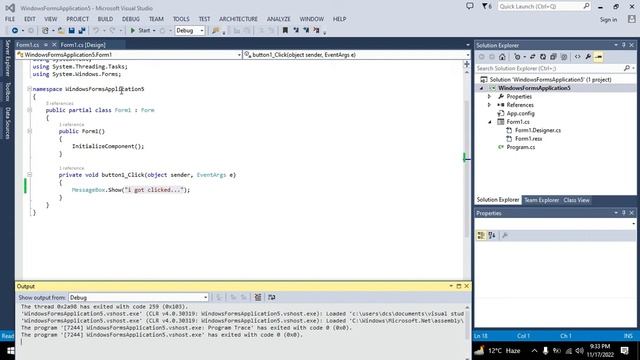Select App.config in Solution Explorer
The width and height of the screenshot is (640, 360).
pyautogui.click(x=520, y=113)
